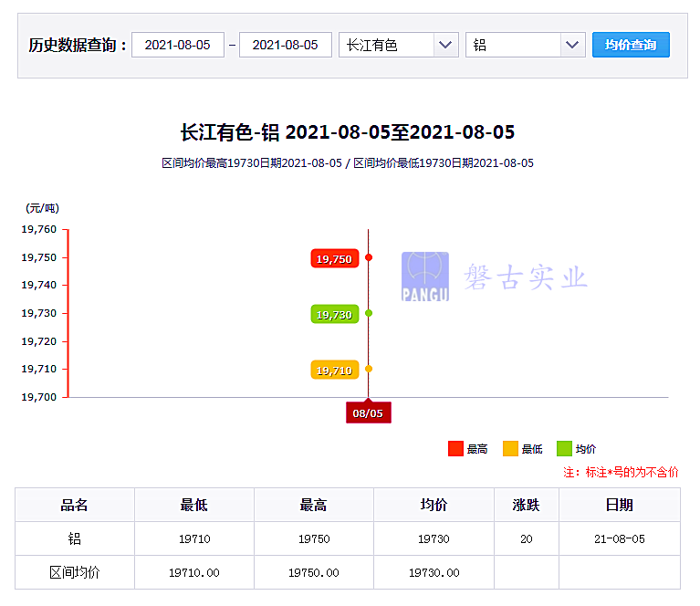Click the 涨跌 column header
This screenshot has height=606, width=700.
click(527, 505)
